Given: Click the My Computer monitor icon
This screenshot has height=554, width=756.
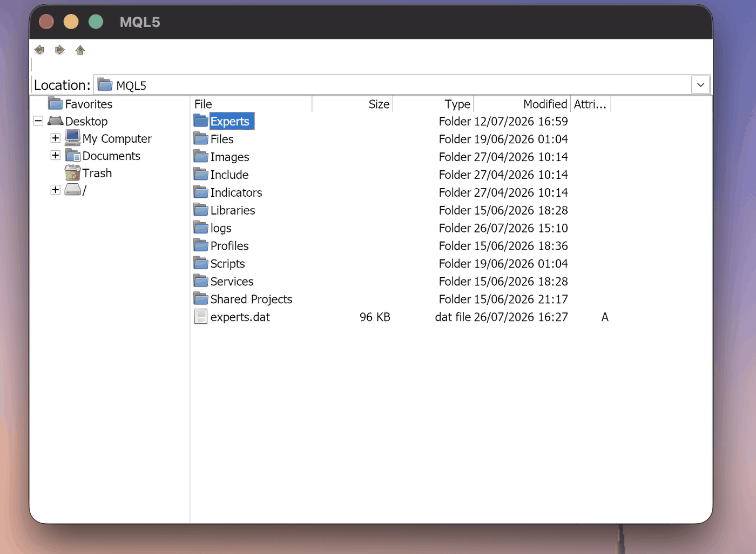Looking at the screenshot, I should 72,138.
